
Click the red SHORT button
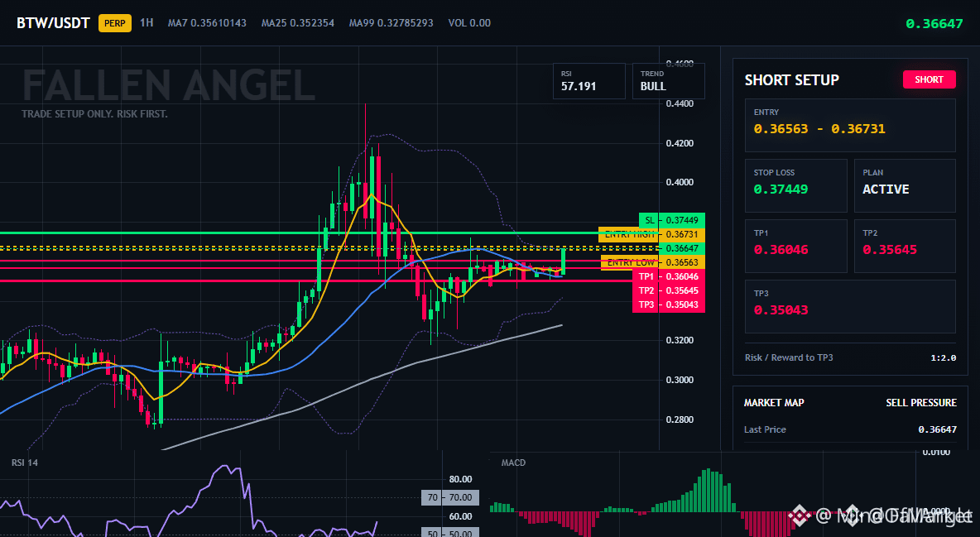(x=929, y=79)
